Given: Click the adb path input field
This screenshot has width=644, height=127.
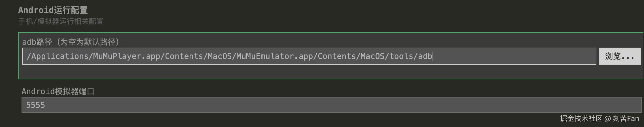Looking at the screenshot, I should [x=309, y=56].
